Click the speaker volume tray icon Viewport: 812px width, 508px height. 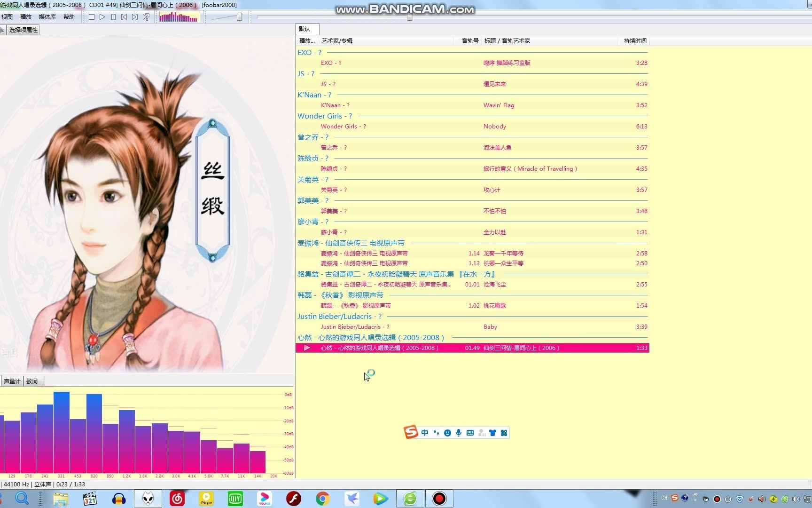point(795,499)
